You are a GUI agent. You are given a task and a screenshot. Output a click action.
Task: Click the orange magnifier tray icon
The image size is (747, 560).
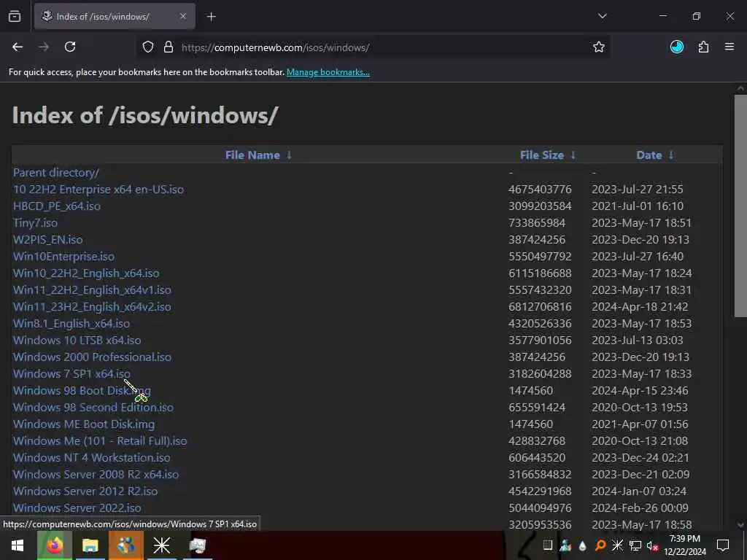click(600, 545)
